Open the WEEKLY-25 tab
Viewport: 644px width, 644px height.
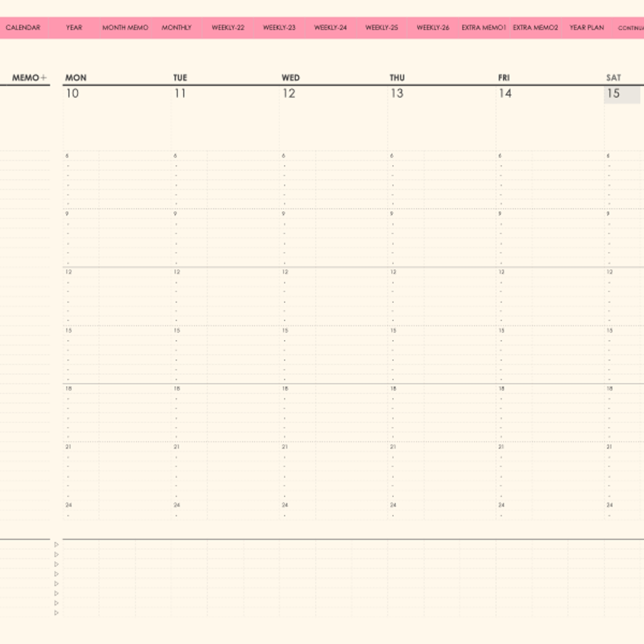click(x=381, y=27)
